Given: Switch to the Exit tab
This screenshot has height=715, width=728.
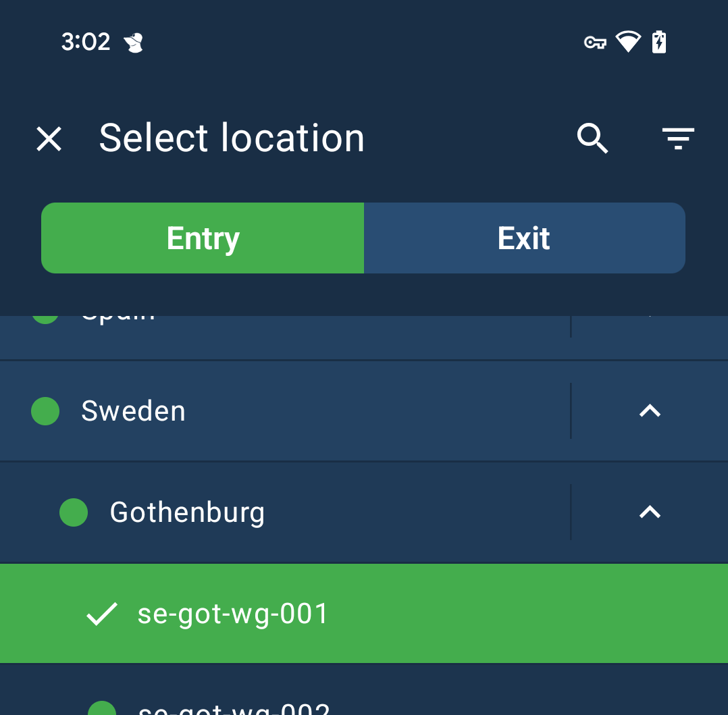Looking at the screenshot, I should 524,238.
